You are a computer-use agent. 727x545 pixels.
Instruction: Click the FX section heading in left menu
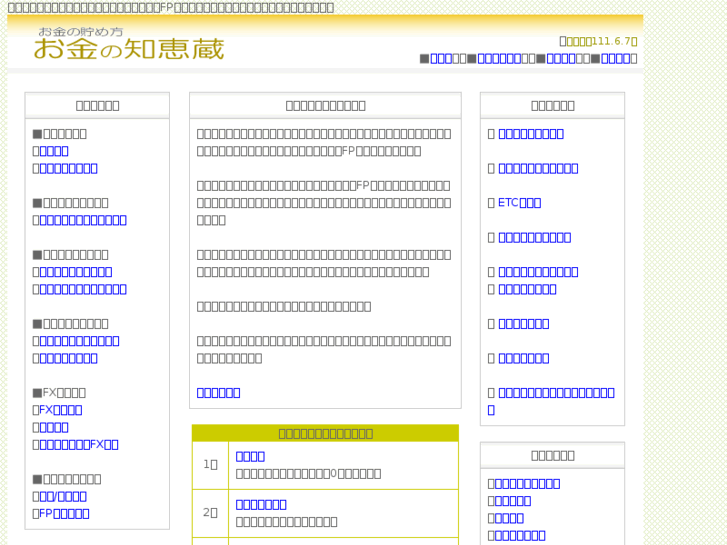(x=59, y=393)
